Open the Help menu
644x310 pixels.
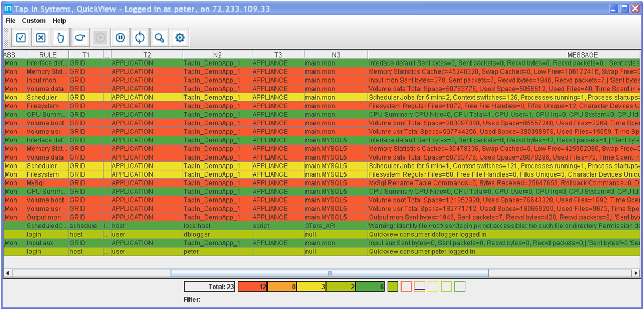[x=59, y=21]
